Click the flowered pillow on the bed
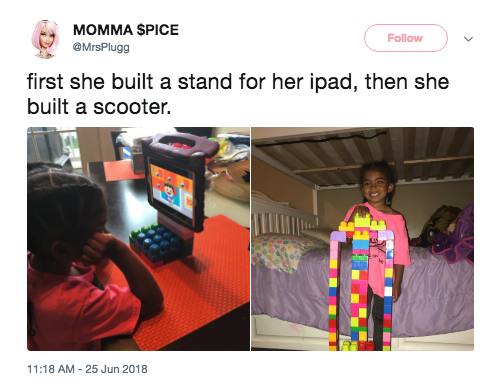Image resolution: width=503 pixels, height=383 pixels. pyautogui.click(x=283, y=252)
